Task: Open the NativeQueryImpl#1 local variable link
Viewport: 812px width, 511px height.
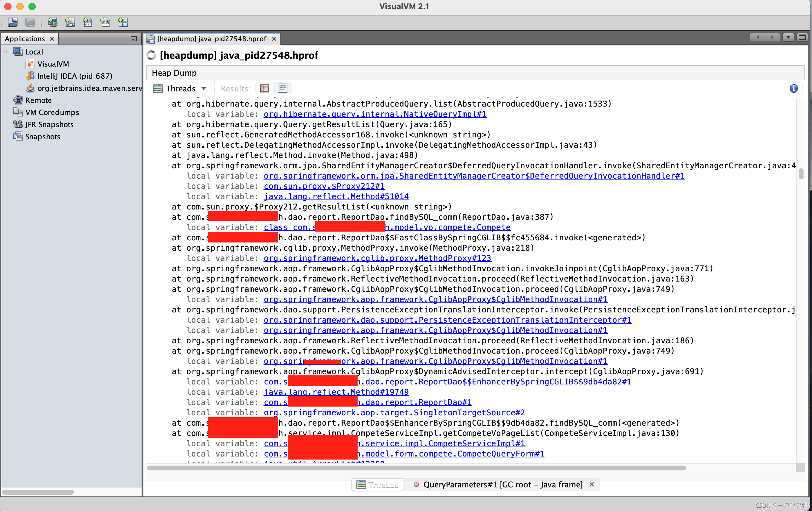Action: (x=375, y=114)
